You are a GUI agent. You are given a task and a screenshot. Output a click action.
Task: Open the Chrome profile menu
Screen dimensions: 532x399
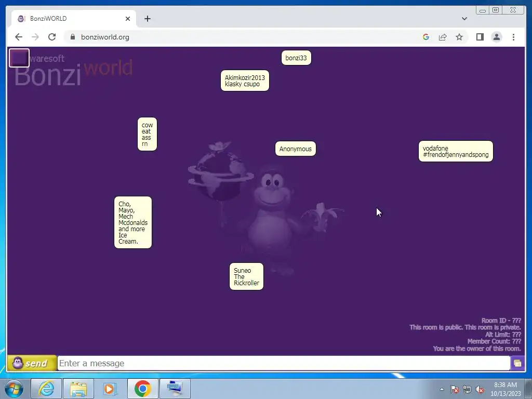496,37
